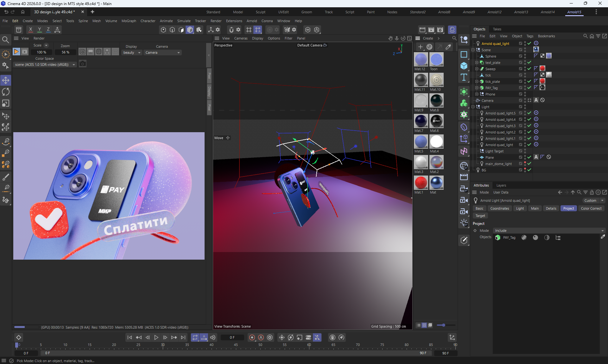Expand the Phone object in tree
The image size is (608, 364).
click(x=477, y=94)
